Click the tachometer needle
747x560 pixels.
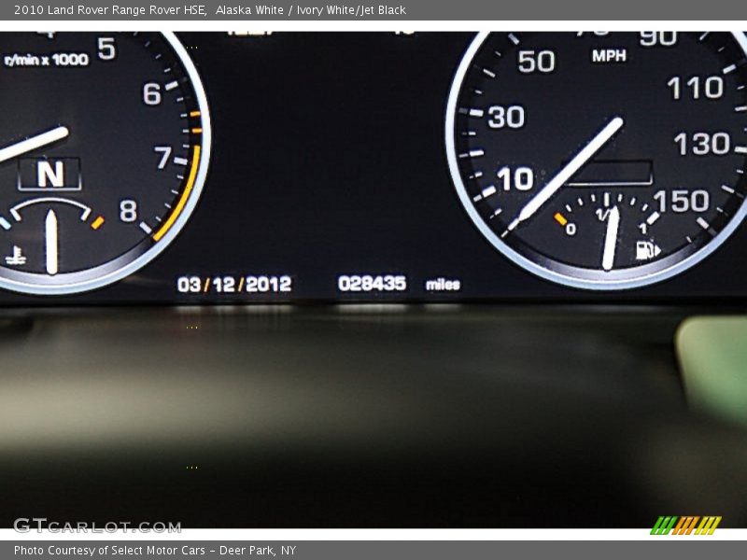click(x=34, y=144)
